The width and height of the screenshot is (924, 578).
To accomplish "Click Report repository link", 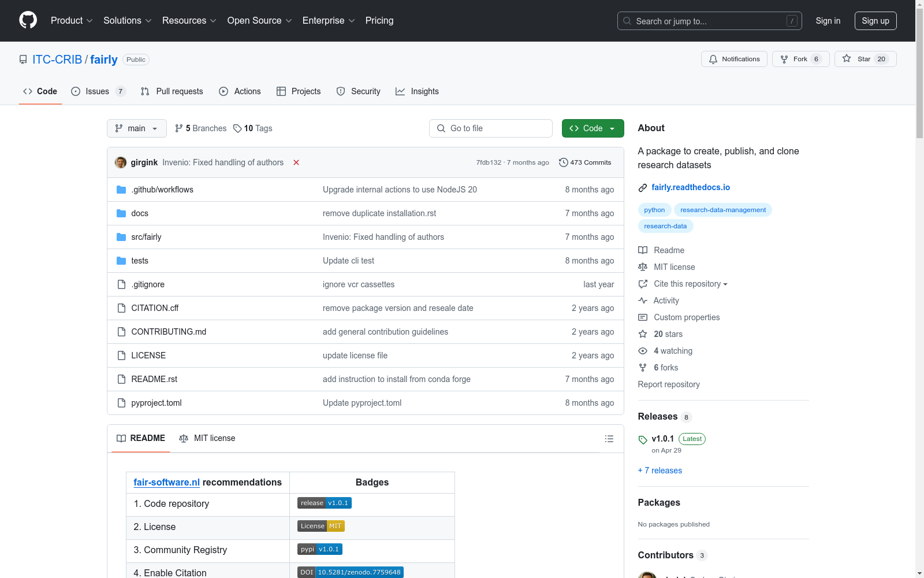I will (x=669, y=384).
